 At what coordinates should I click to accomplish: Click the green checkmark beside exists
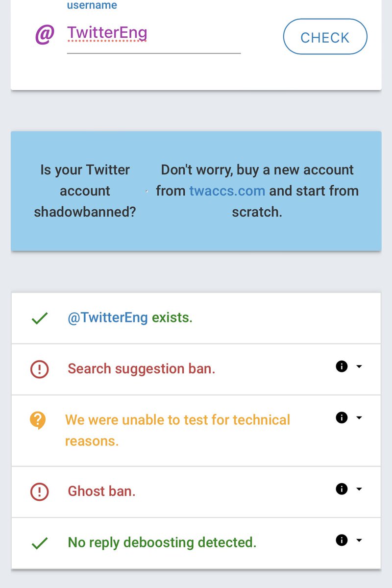point(39,318)
